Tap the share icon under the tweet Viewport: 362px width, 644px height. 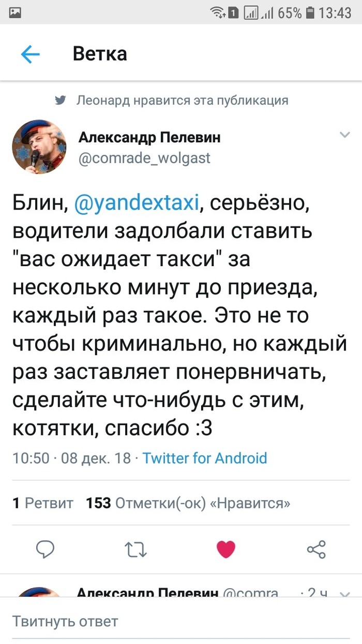pyautogui.click(x=316, y=549)
